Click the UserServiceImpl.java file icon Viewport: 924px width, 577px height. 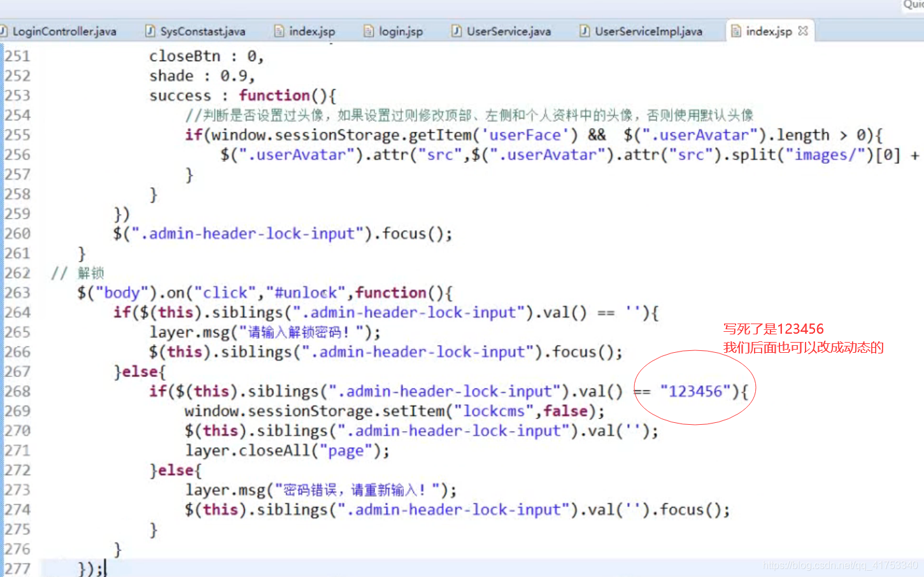585,31
